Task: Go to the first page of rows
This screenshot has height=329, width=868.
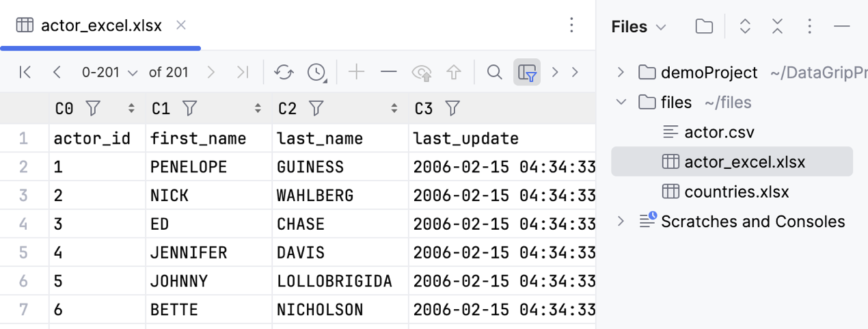Action: (25, 72)
